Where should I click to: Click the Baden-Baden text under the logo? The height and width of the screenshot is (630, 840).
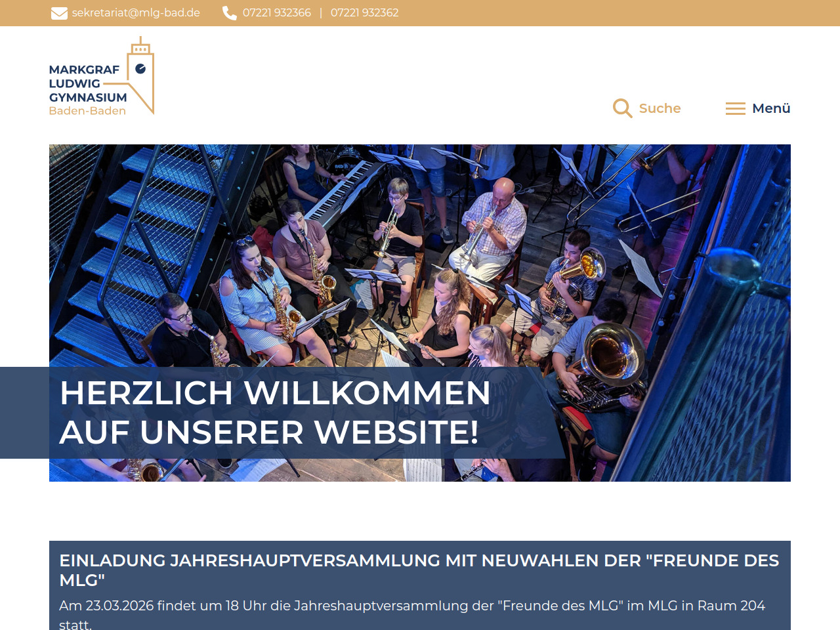[x=87, y=111]
